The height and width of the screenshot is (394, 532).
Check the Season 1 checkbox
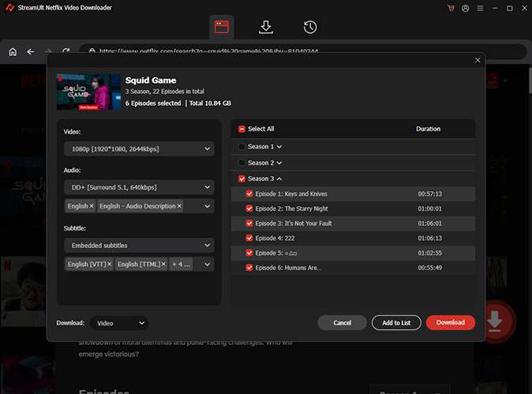242,147
